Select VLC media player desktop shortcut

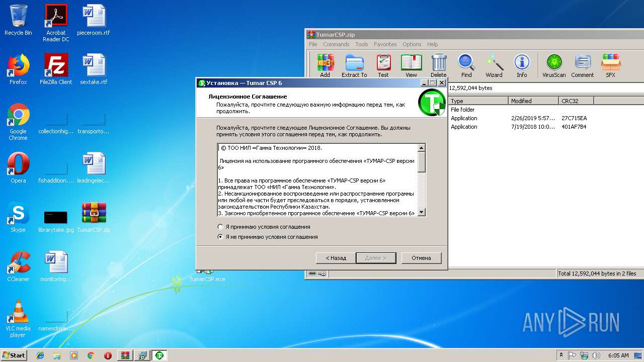click(18, 319)
